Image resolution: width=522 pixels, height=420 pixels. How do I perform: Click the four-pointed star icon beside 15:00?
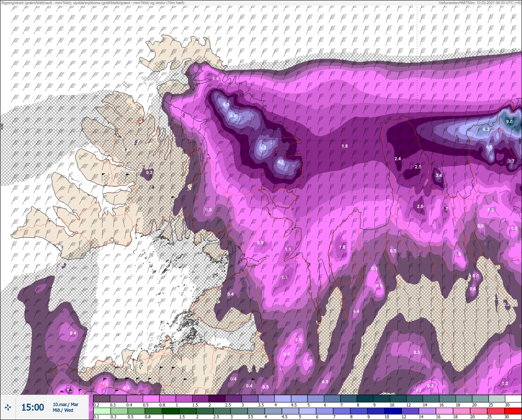pos(8,407)
